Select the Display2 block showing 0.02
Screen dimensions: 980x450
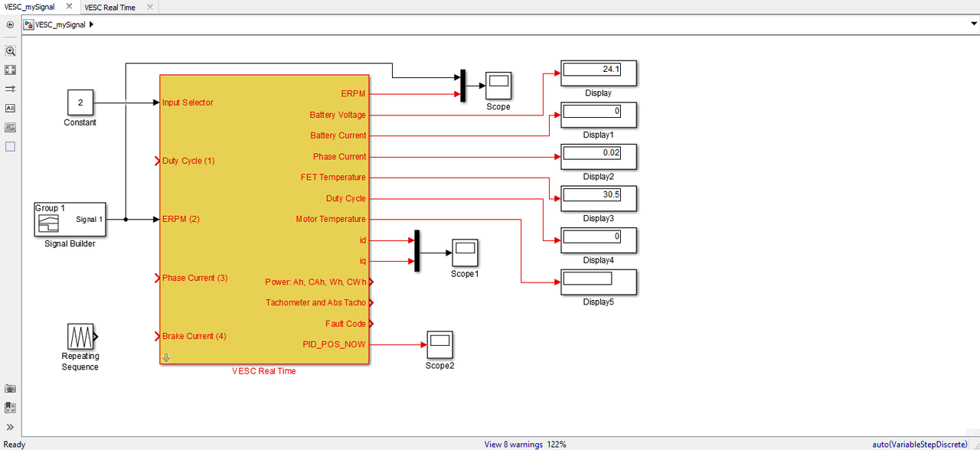(599, 157)
